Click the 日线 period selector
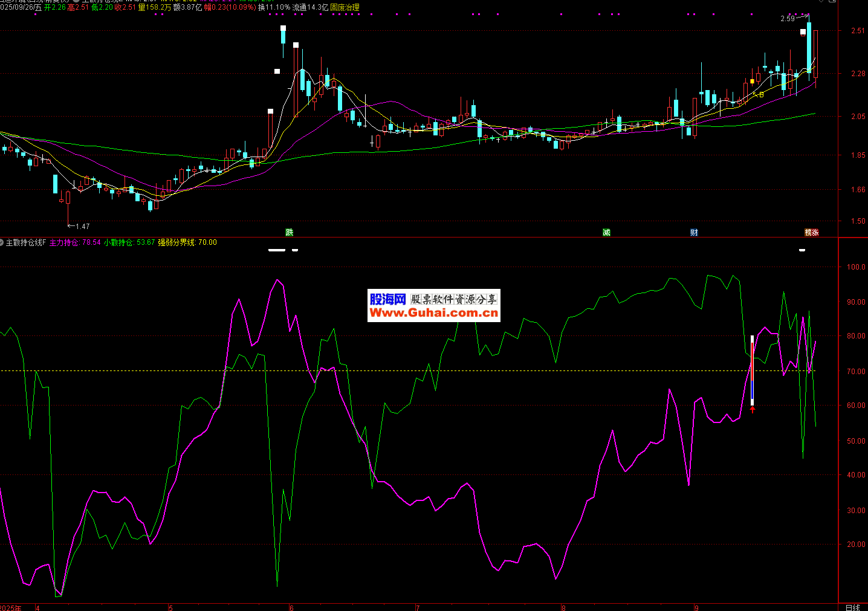The image size is (868, 611). pyautogui.click(x=852, y=607)
